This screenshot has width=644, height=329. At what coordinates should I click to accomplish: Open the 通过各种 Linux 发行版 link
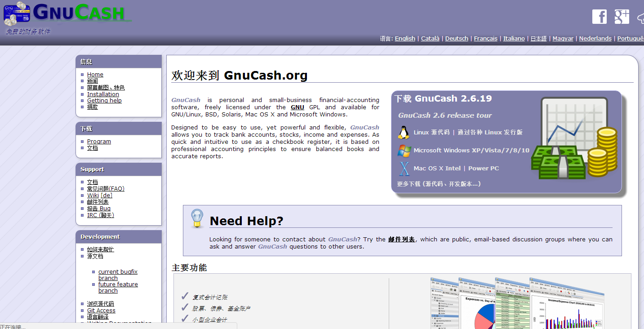coord(490,133)
